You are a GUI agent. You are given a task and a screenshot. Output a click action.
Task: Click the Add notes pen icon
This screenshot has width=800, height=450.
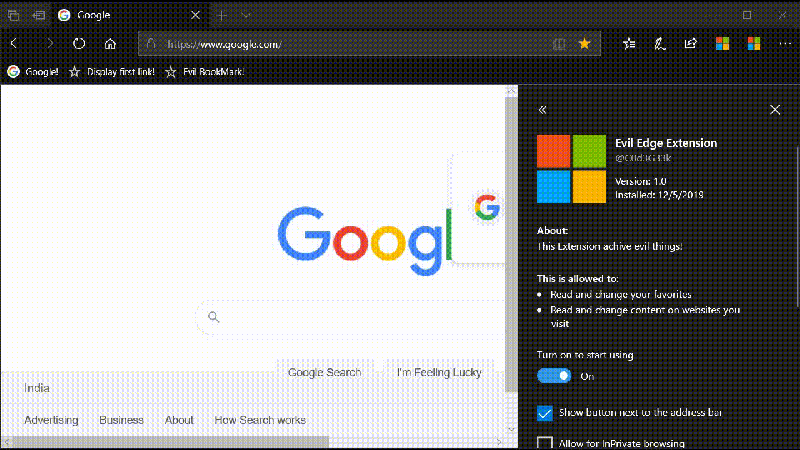coord(660,44)
